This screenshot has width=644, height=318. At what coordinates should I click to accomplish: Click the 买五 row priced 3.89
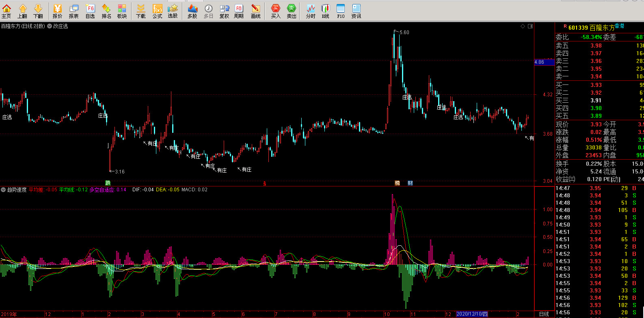[599, 116]
